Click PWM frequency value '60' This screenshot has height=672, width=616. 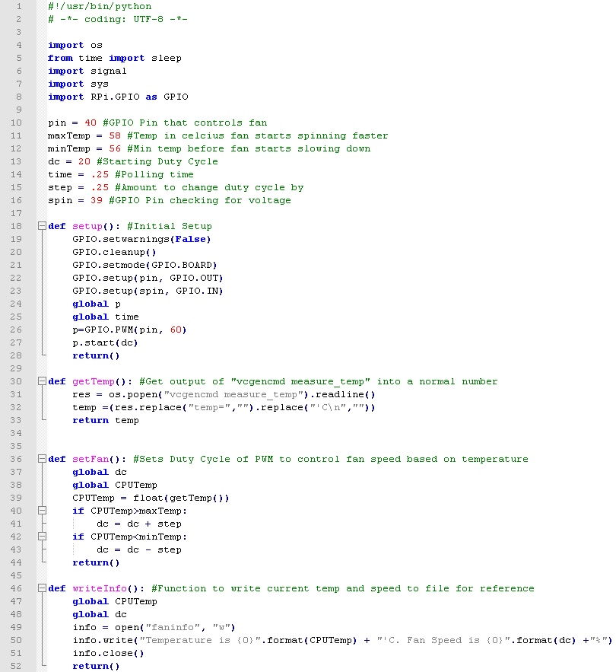(x=176, y=330)
